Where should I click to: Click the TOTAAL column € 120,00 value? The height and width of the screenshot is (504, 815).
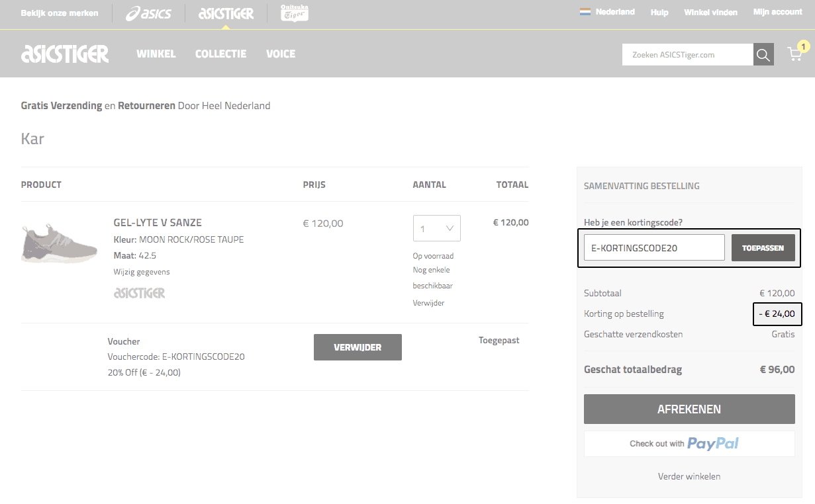click(511, 223)
